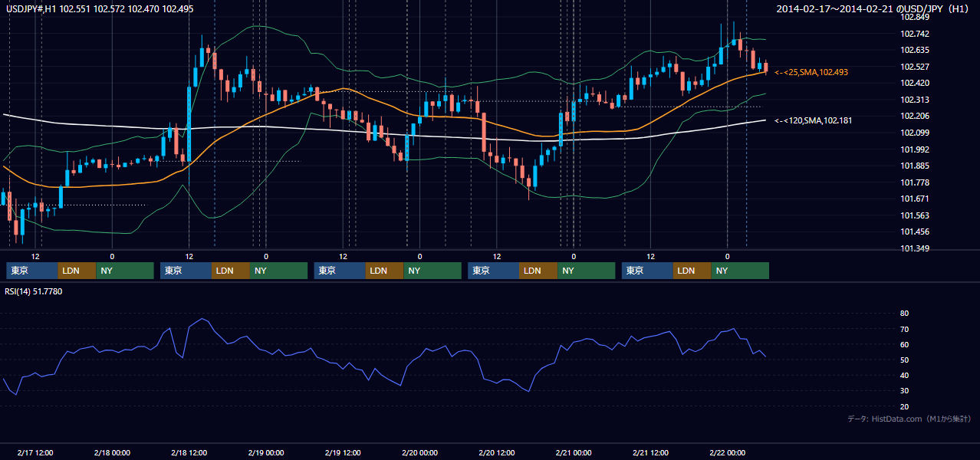Click the 2/20 00:00 time axis label
Image resolution: width=980 pixels, height=460 pixels.
pyautogui.click(x=419, y=453)
